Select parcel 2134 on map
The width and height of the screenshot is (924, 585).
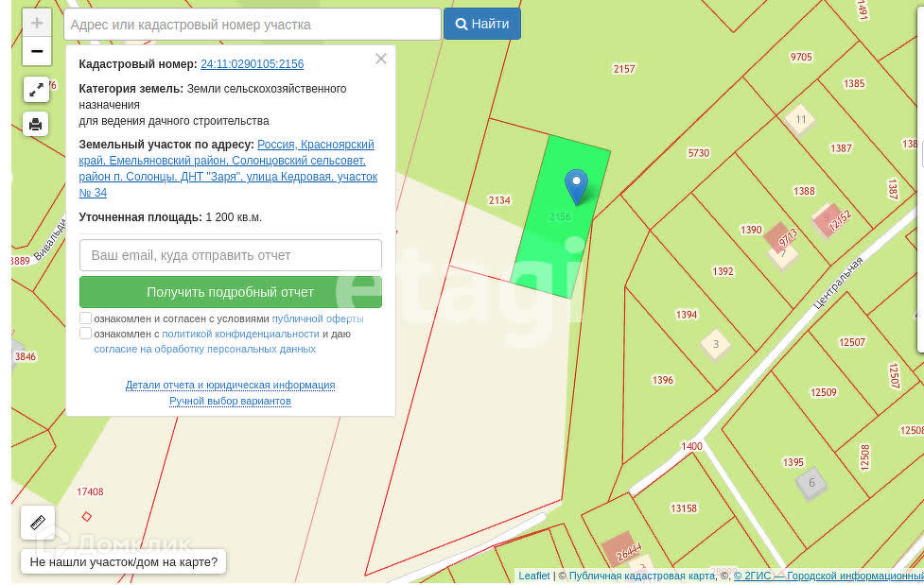[499, 200]
